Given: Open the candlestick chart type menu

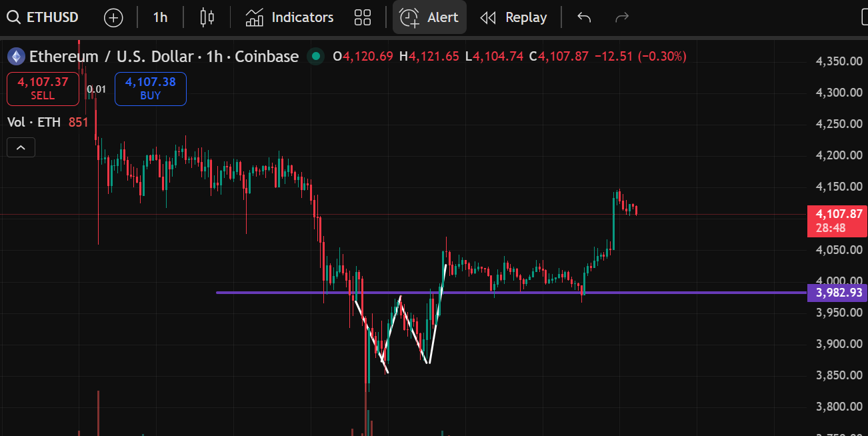Looking at the screenshot, I should (x=207, y=18).
